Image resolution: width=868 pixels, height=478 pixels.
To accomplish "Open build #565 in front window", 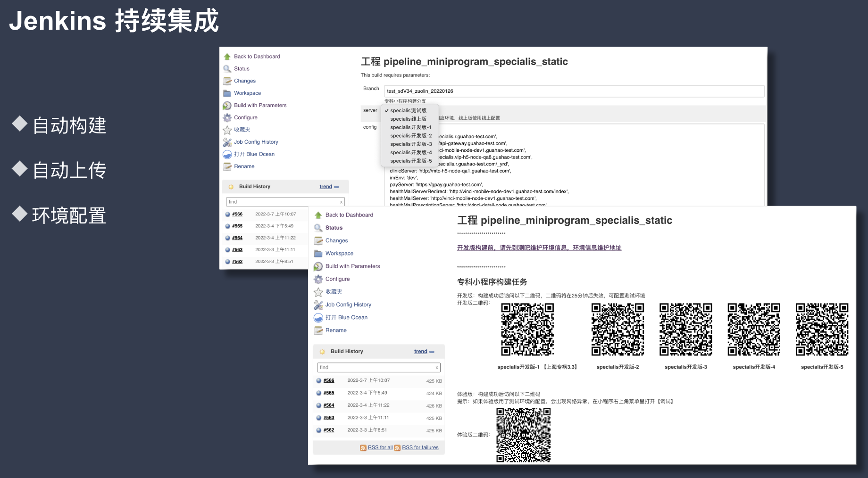I will (329, 393).
